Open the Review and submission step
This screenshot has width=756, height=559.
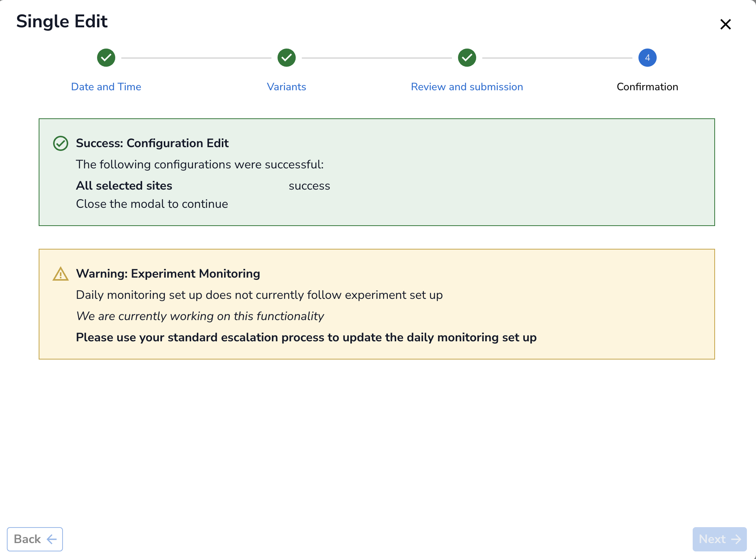[x=467, y=87]
